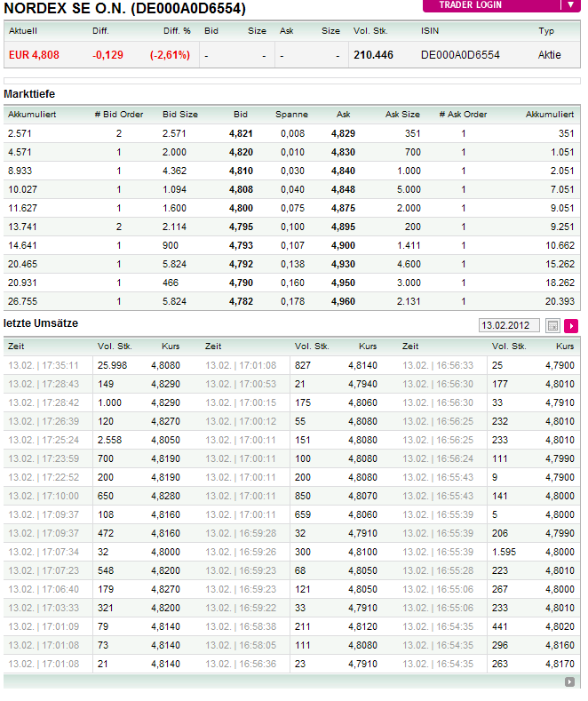Click the Spanne value 0,008

pos(292,133)
